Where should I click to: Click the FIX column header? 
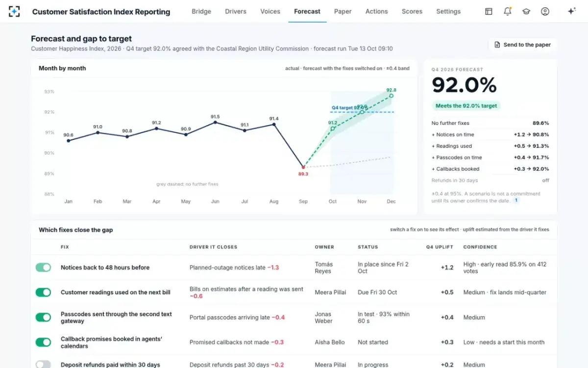pos(65,247)
